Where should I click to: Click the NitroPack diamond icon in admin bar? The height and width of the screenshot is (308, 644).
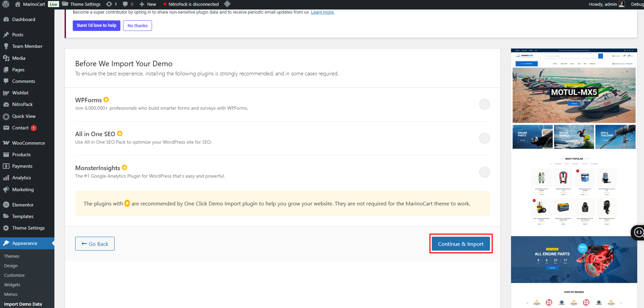(227, 4)
